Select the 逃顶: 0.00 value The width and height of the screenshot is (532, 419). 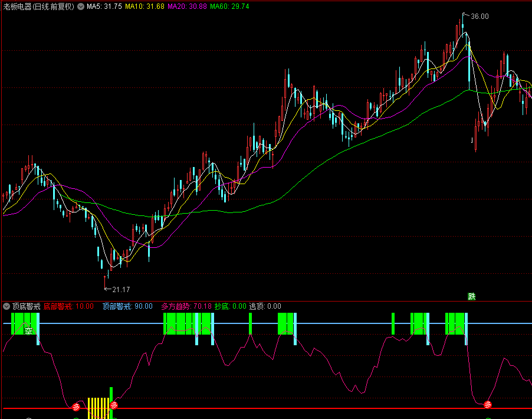pos(265,306)
